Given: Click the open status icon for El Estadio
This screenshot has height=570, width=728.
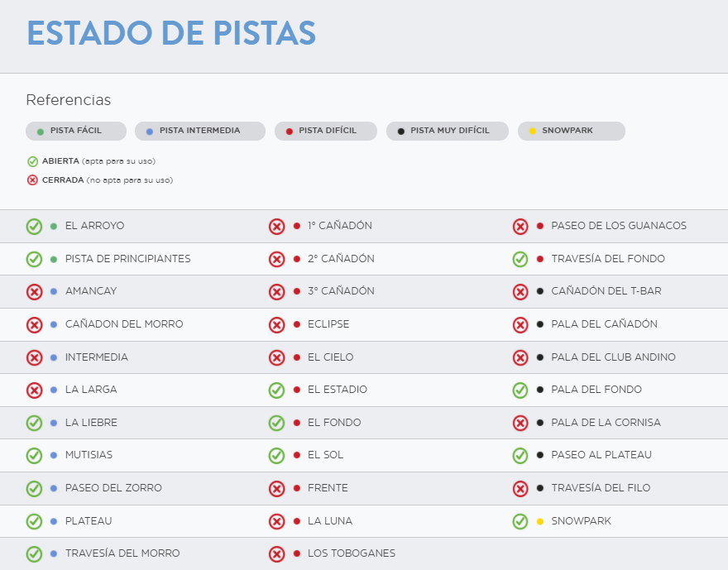Looking at the screenshot, I should tap(277, 390).
